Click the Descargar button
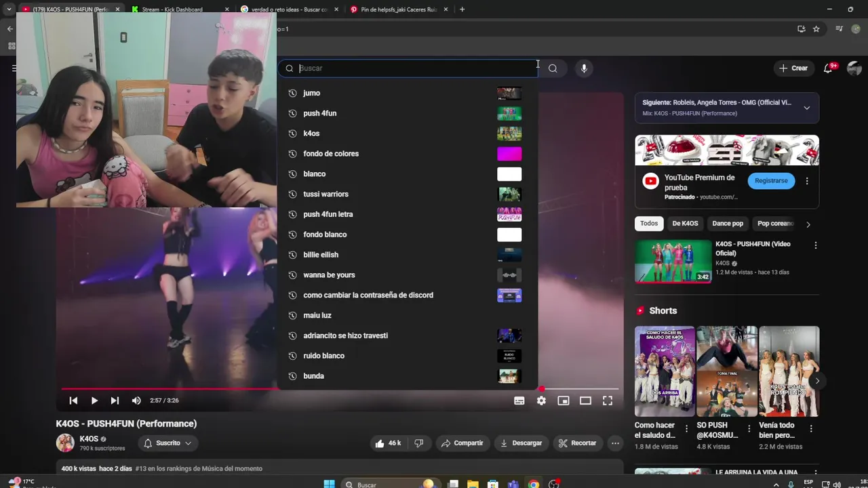 (521, 443)
